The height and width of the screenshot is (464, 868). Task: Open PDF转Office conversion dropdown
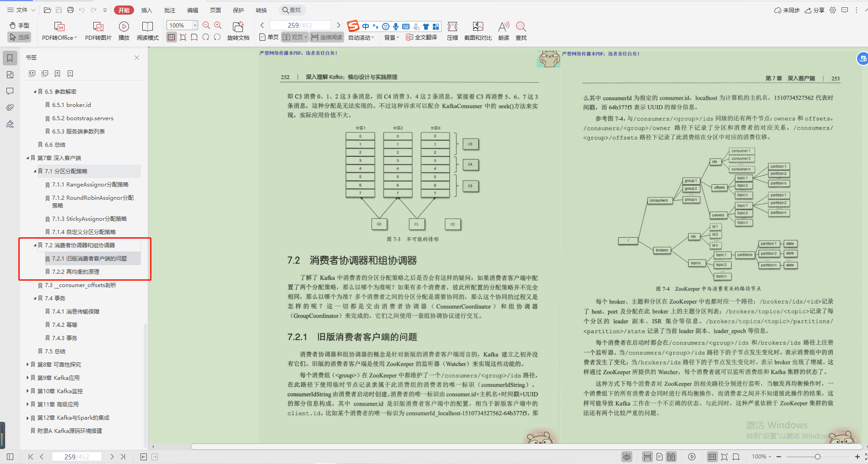tap(59, 31)
